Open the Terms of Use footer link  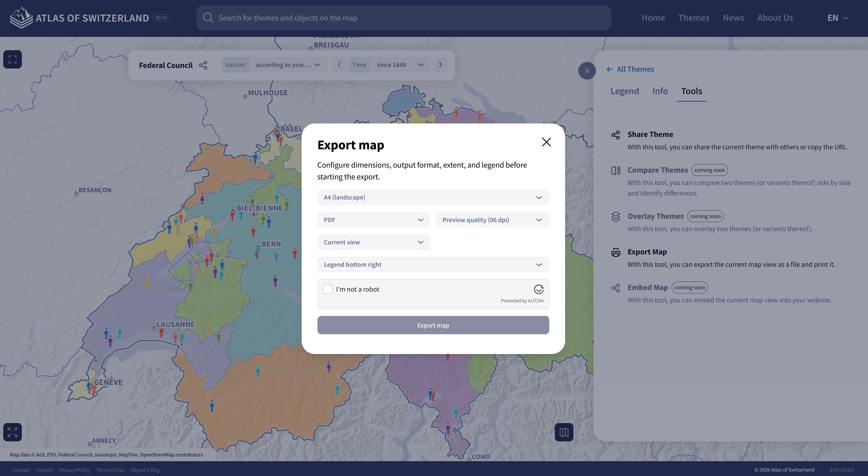coord(110,470)
